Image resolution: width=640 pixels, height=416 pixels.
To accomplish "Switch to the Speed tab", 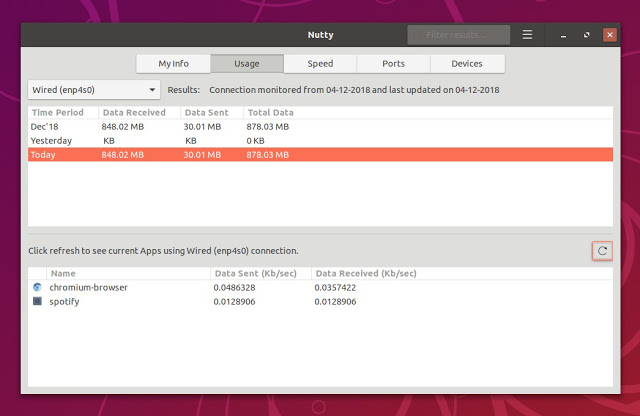I will (x=320, y=64).
